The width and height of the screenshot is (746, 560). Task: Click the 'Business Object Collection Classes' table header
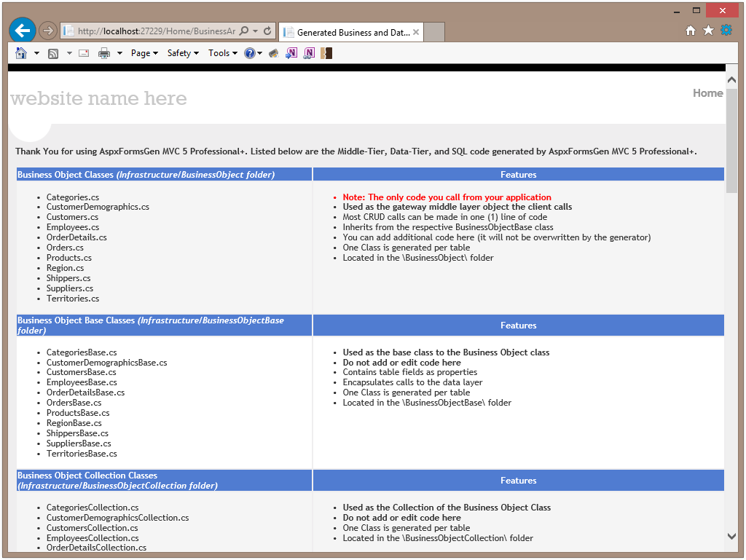pyautogui.click(x=165, y=480)
